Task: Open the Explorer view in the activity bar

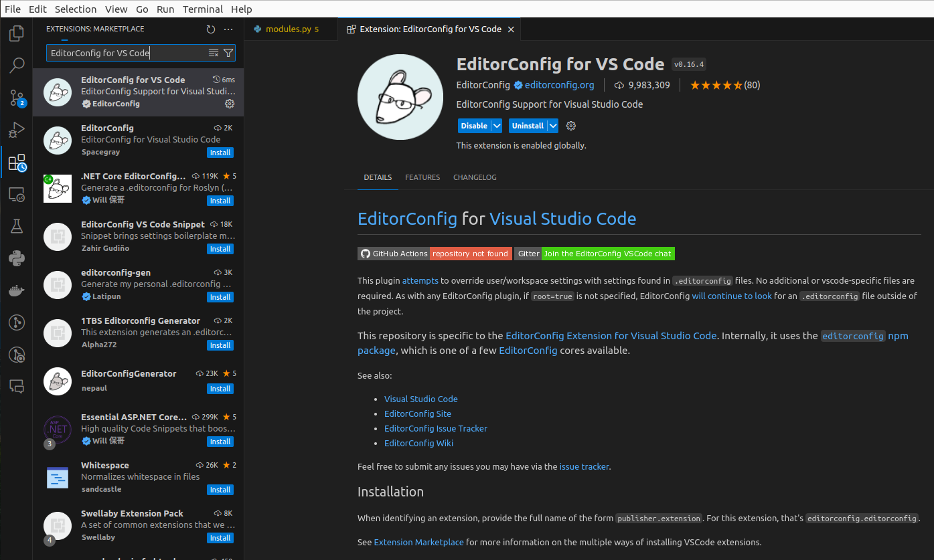Action: pos(16,33)
